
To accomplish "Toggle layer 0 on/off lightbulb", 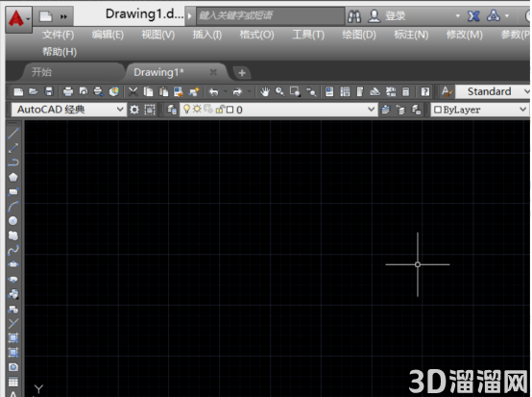I will tap(186, 110).
